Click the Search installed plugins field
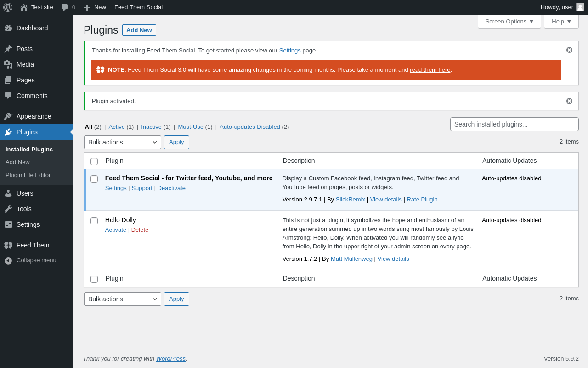This screenshot has width=588, height=368. (x=514, y=124)
